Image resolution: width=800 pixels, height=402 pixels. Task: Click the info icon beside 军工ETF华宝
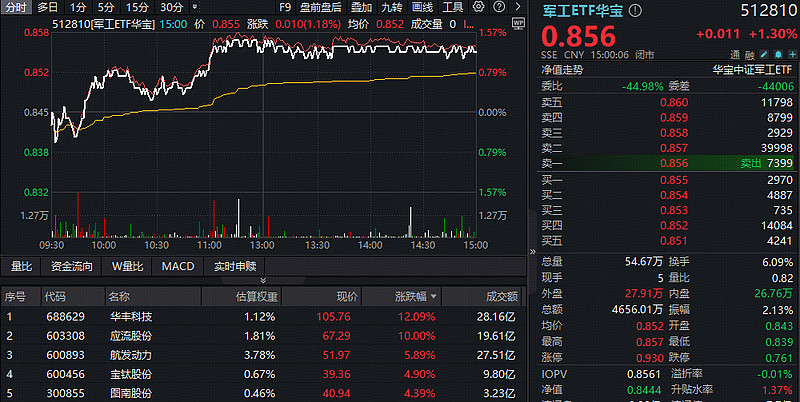pyautogui.click(x=635, y=10)
